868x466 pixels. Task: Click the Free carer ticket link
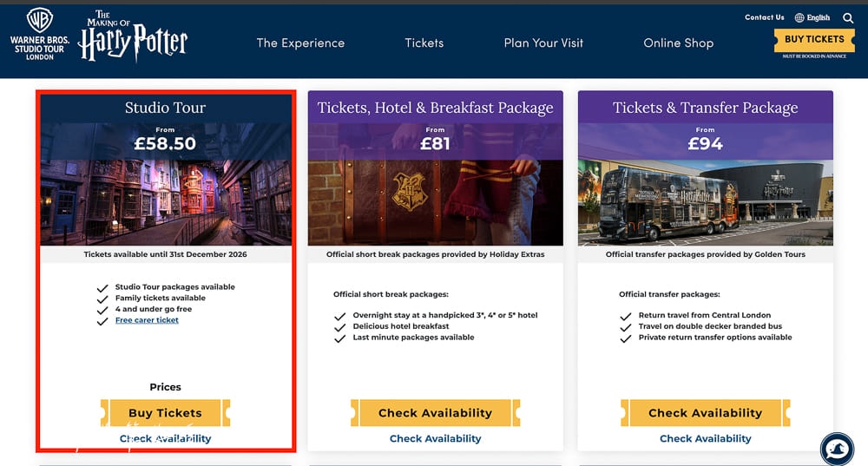147,320
